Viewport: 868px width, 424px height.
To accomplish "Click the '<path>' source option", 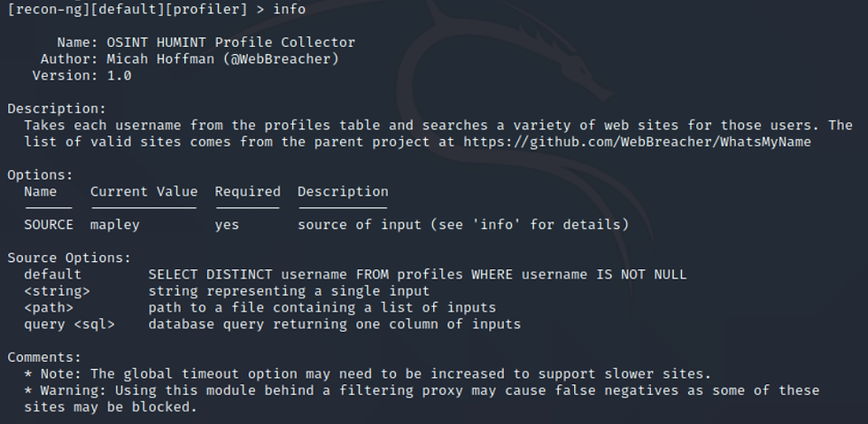I will (x=49, y=308).
